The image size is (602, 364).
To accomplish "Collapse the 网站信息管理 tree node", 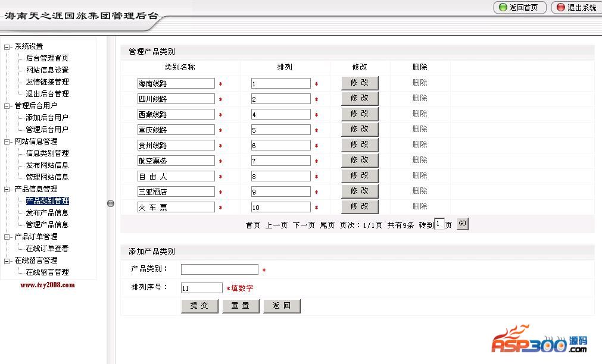I will [x=7, y=142].
